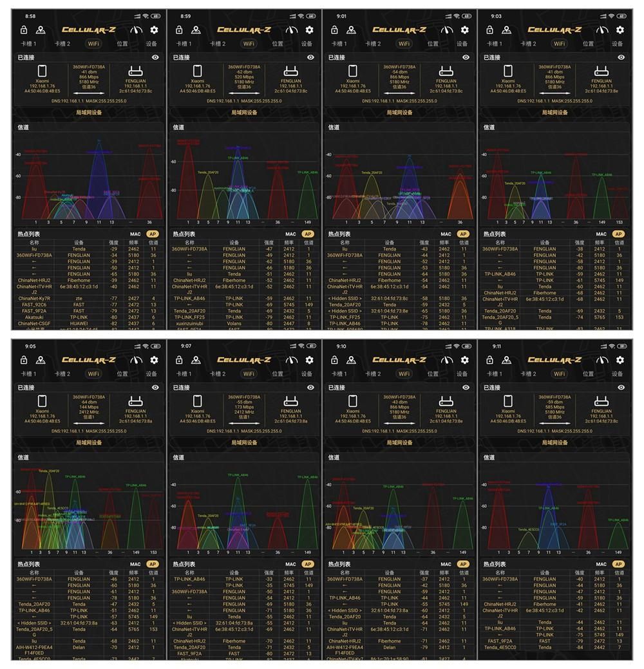Hide connected info using eye in 9:07 screenshot

(x=310, y=388)
